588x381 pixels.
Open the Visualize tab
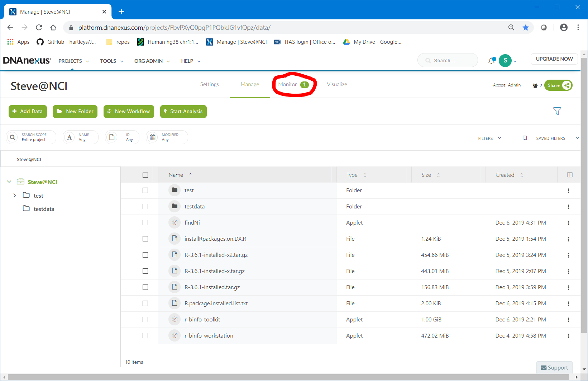tap(336, 84)
